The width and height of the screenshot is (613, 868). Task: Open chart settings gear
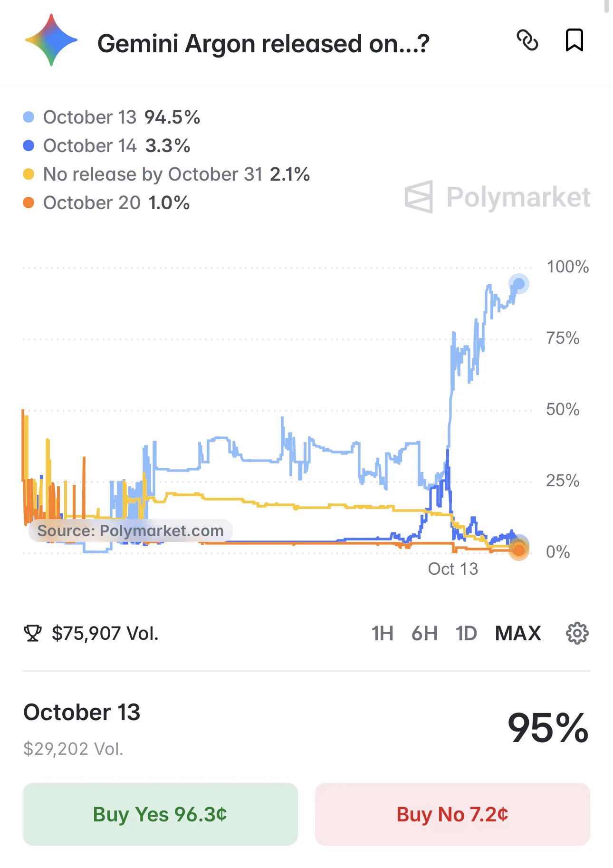tap(577, 633)
